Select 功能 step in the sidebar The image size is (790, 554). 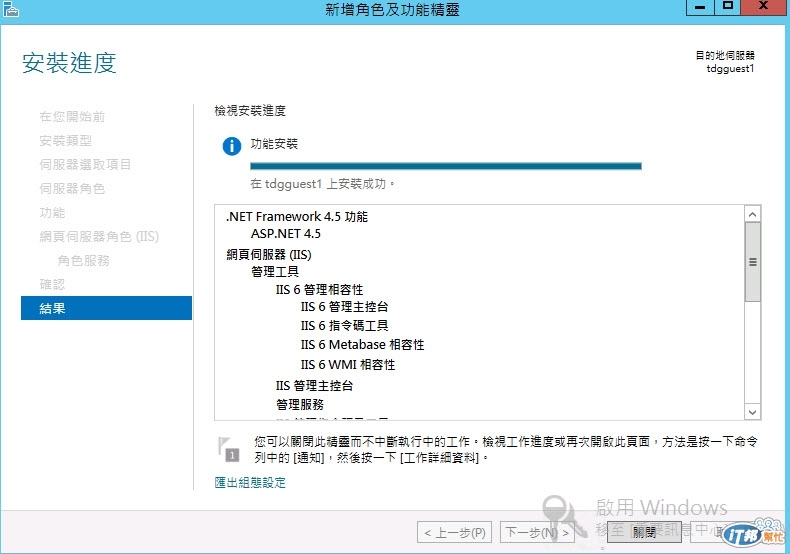click(x=52, y=213)
